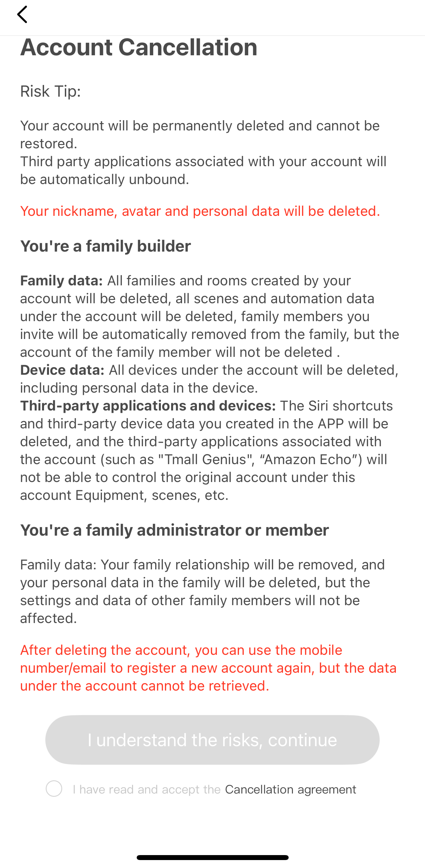425x868 pixels.
Task: Click "Third-party applications and devices:" bold label
Action: (x=148, y=406)
